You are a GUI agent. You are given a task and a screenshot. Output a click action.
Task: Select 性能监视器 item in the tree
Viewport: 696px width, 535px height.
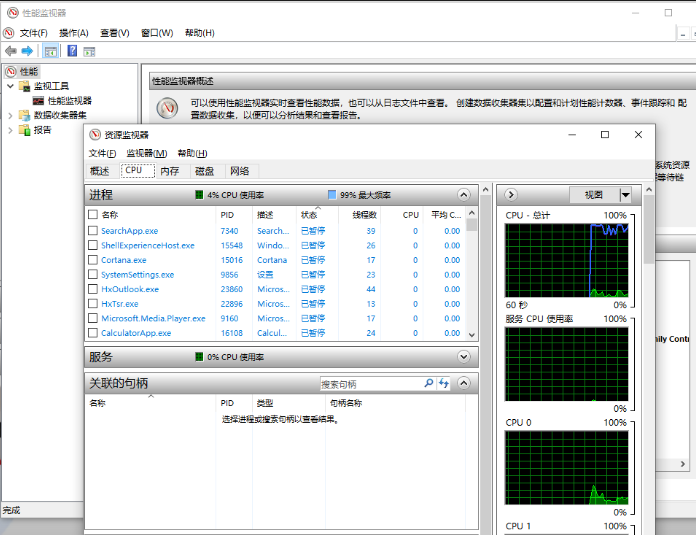(70, 101)
